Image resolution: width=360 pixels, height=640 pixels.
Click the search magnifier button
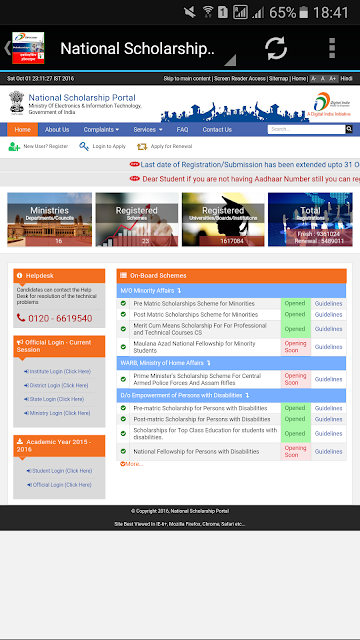click(x=349, y=129)
